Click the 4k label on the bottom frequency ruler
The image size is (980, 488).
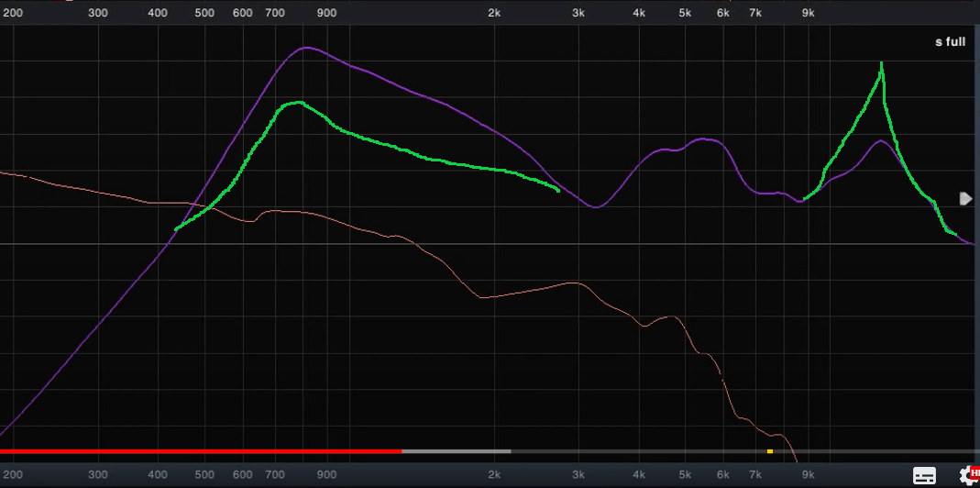tap(639, 475)
